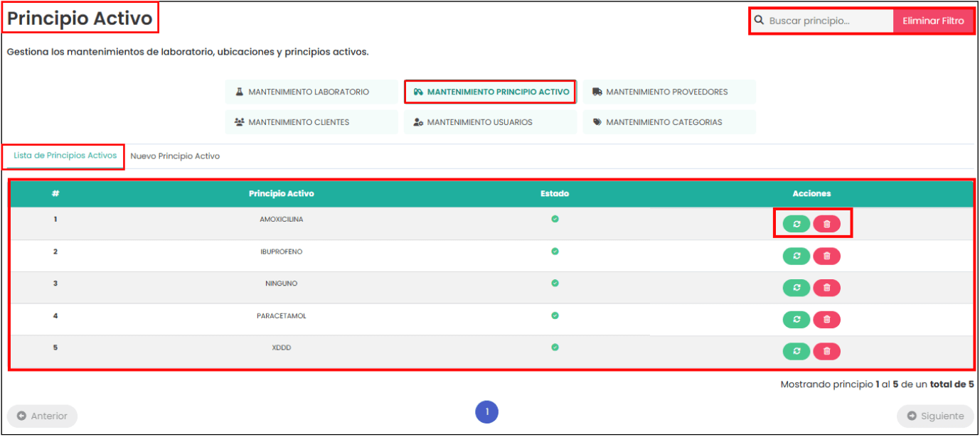
Task: Click the Estado check mark for PARACETAMOL
Action: pyautogui.click(x=555, y=315)
